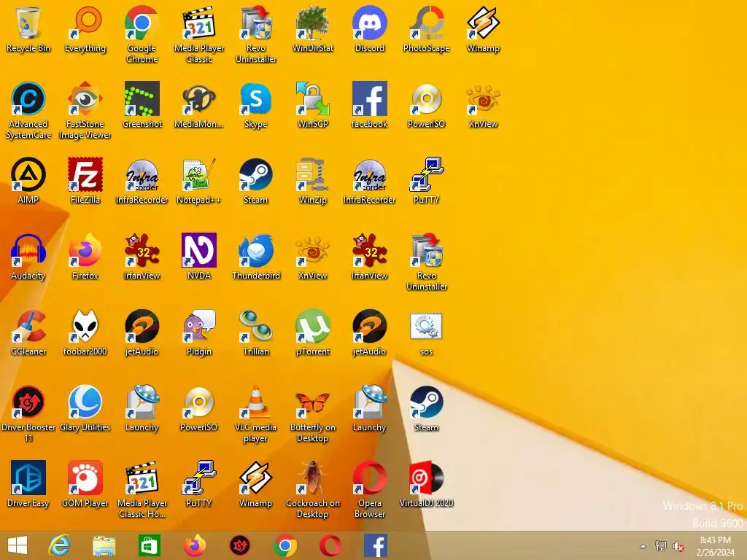Open the Trillian shortcut
Screen dimensions: 747x560
(x=256, y=334)
